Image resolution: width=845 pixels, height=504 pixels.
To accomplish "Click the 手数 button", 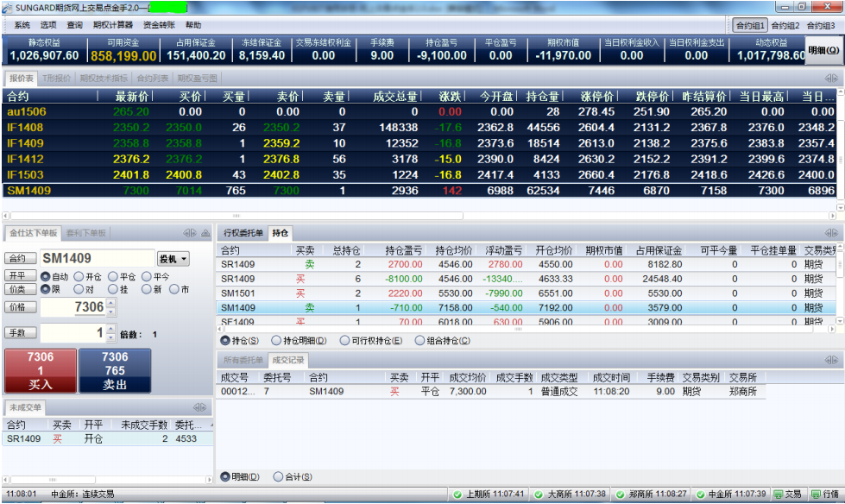I will [21, 333].
